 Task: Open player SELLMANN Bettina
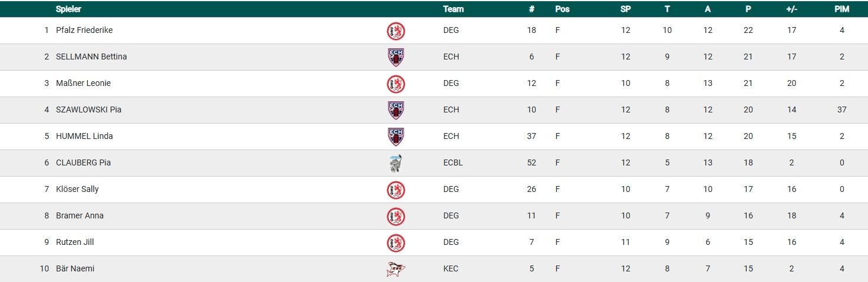tap(91, 57)
